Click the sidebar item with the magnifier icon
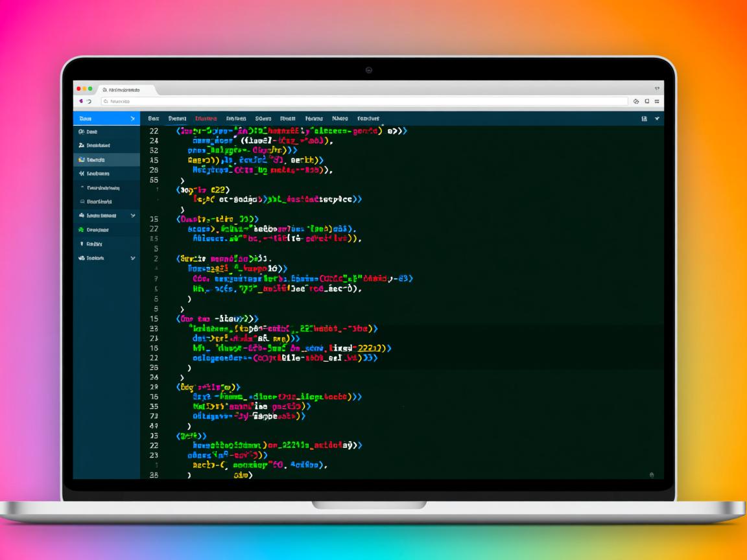This screenshot has height=560, width=747. tap(91, 132)
